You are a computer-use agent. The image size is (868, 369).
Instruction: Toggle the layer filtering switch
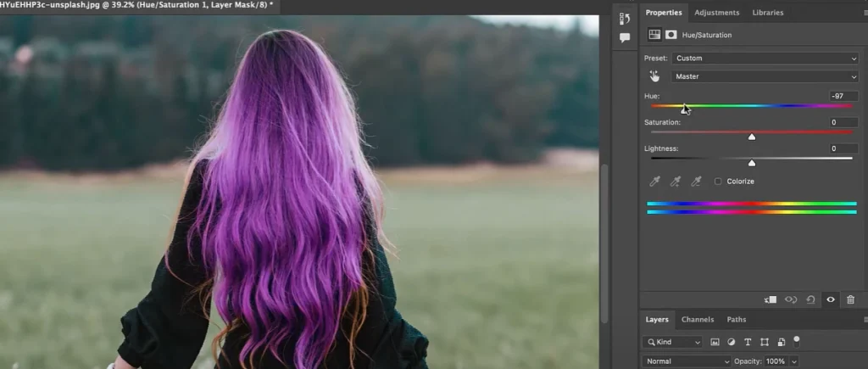coord(797,340)
